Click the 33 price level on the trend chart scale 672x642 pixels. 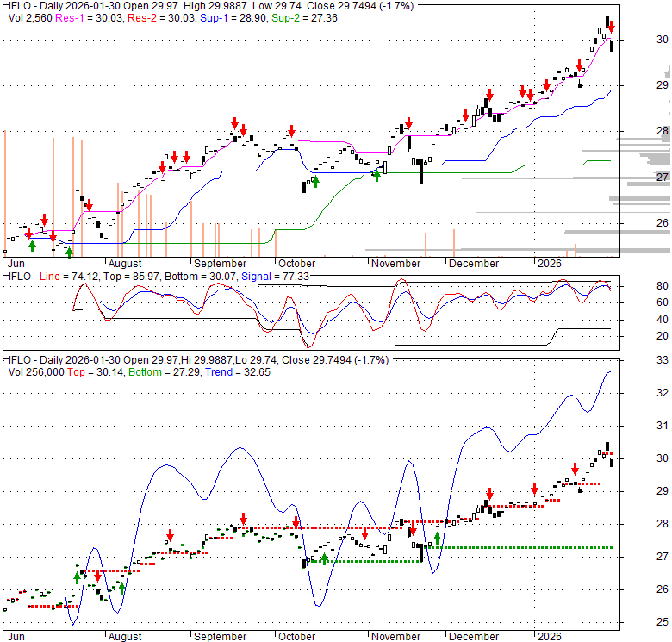tap(663, 360)
